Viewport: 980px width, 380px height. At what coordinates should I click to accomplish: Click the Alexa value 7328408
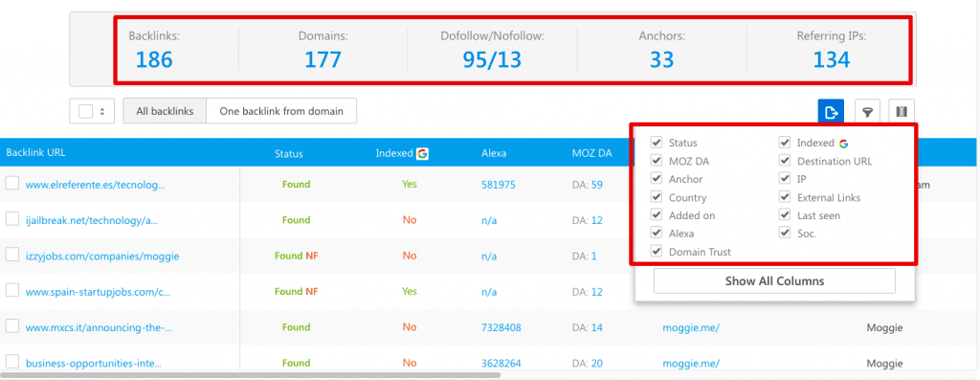pyautogui.click(x=501, y=327)
